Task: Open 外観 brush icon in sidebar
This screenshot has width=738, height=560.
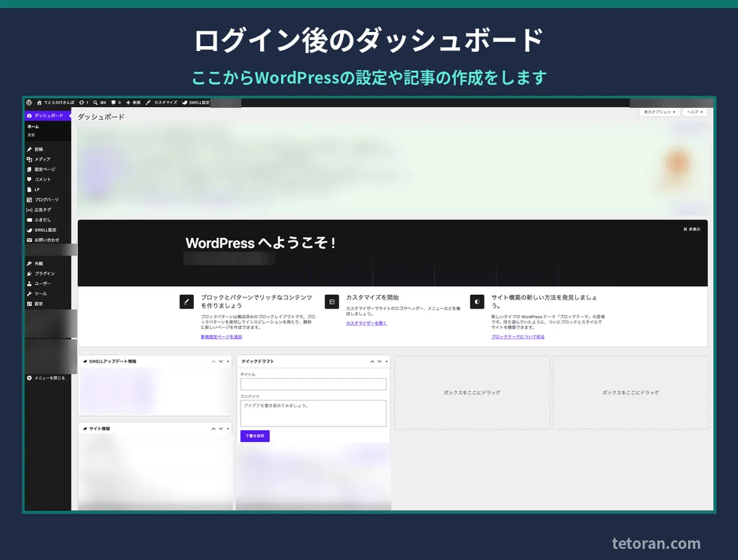Action: (29, 263)
